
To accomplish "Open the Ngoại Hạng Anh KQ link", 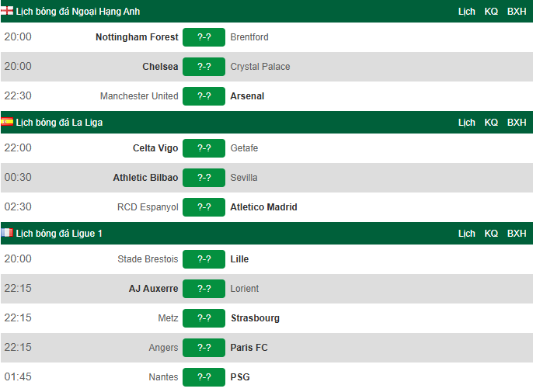I will pos(491,12).
